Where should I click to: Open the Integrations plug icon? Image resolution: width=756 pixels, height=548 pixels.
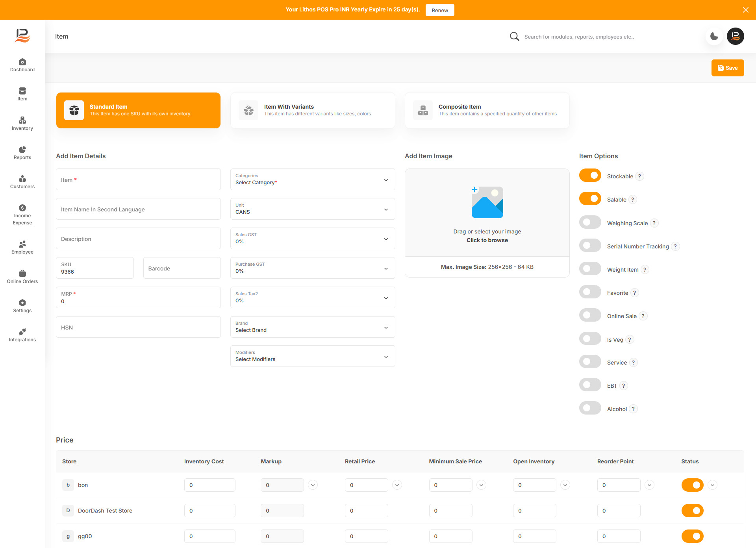[22, 332]
